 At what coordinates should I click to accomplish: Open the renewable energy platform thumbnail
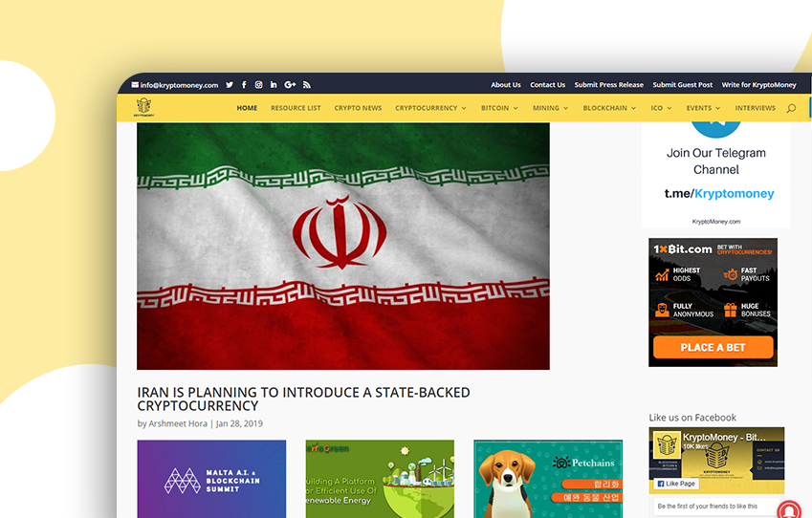pyautogui.click(x=380, y=479)
